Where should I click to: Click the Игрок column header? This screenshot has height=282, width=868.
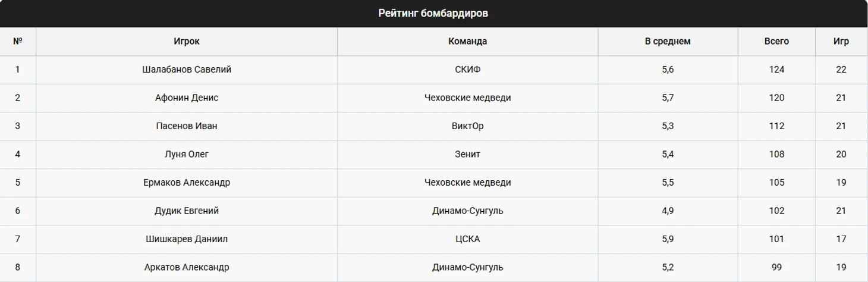click(187, 42)
